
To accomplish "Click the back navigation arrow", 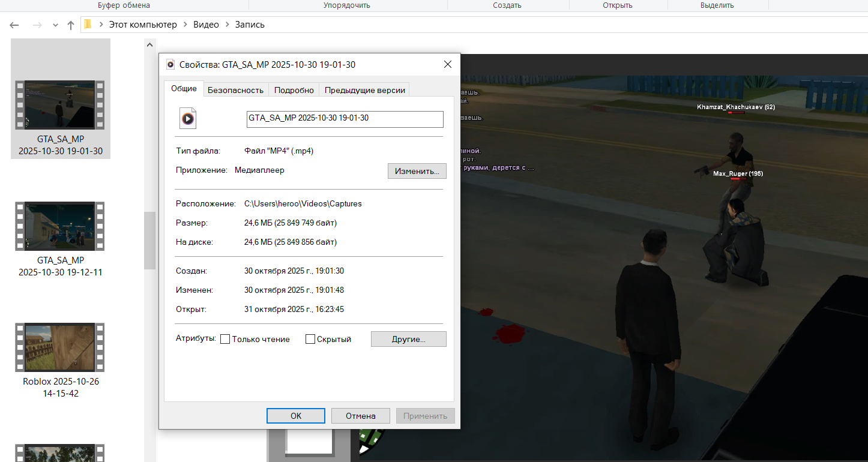I will [14, 25].
